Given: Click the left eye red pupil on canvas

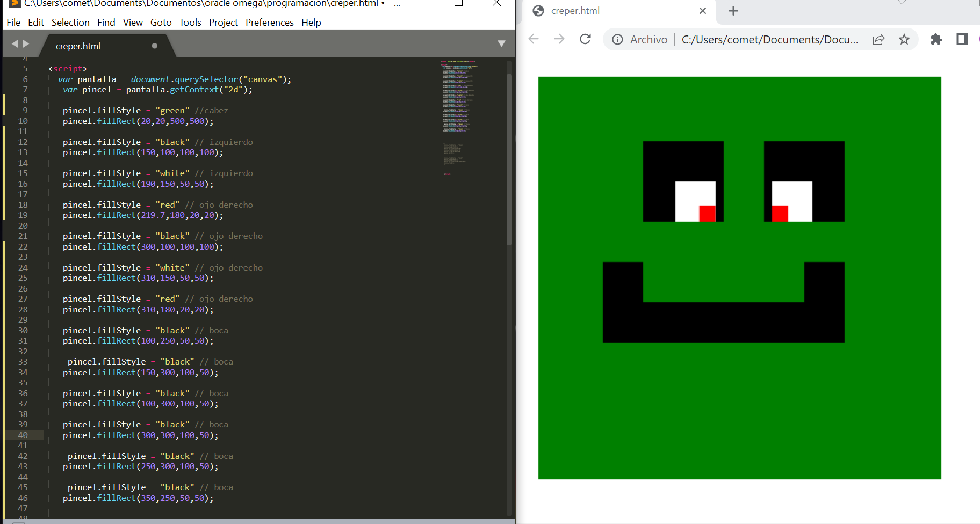Looking at the screenshot, I should [x=707, y=214].
